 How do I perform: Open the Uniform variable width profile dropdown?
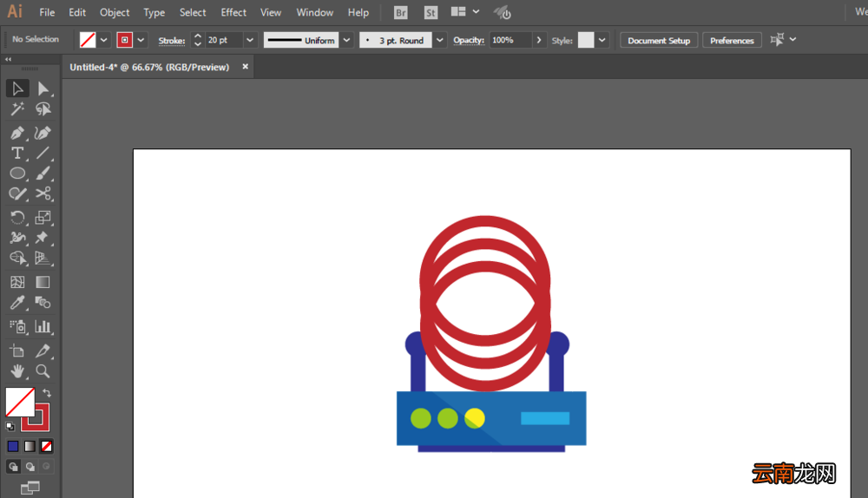[346, 40]
